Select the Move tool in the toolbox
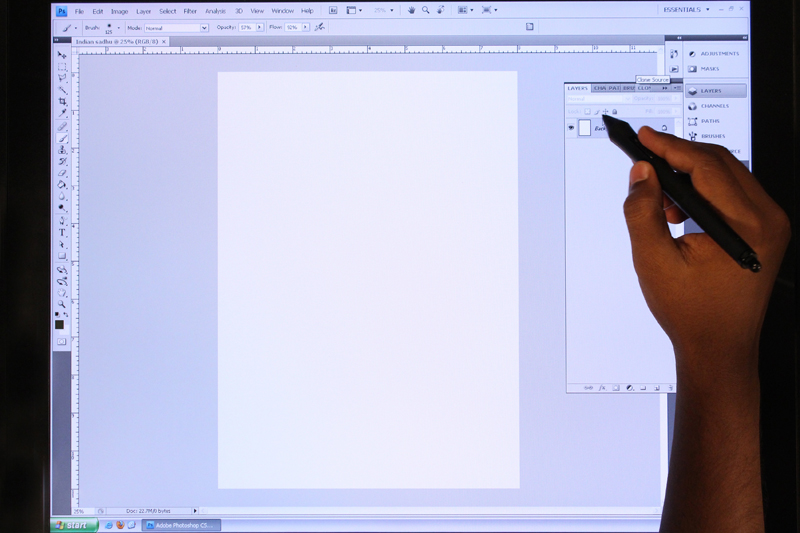The height and width of the screenshot is (533, 800). click(x=62, y=55)
